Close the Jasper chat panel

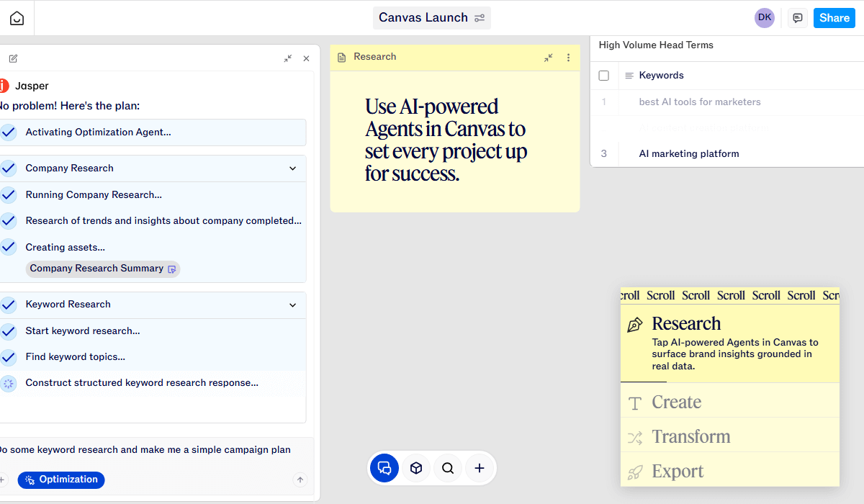pyautogui.click(x=306, y=58)
